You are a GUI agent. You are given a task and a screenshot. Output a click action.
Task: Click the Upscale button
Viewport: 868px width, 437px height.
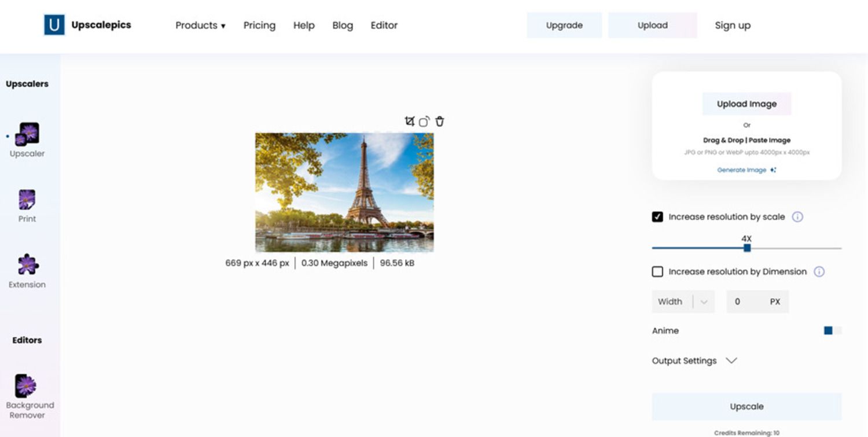(x=746, y=406)
